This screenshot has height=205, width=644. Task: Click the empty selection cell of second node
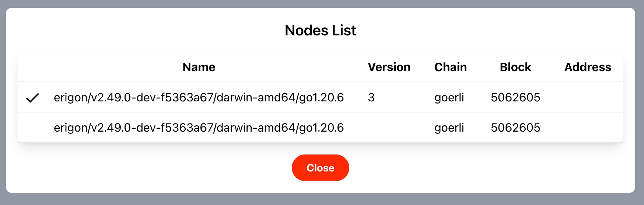32,128
